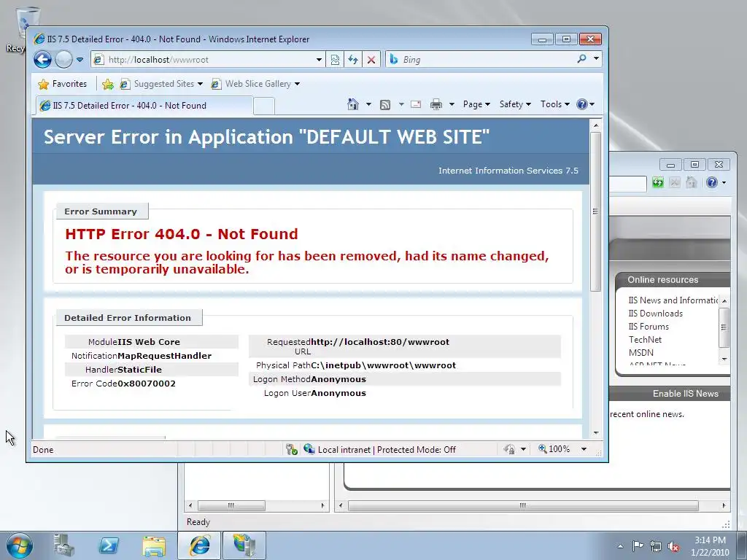
Task: Open Web Slice Gallery in favorites bar
Action: pos(255,84)
